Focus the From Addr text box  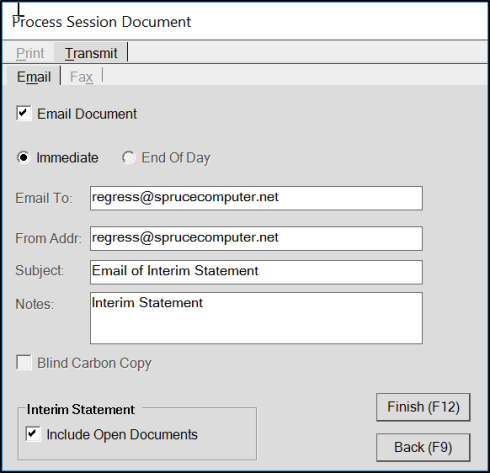[256, 238]
